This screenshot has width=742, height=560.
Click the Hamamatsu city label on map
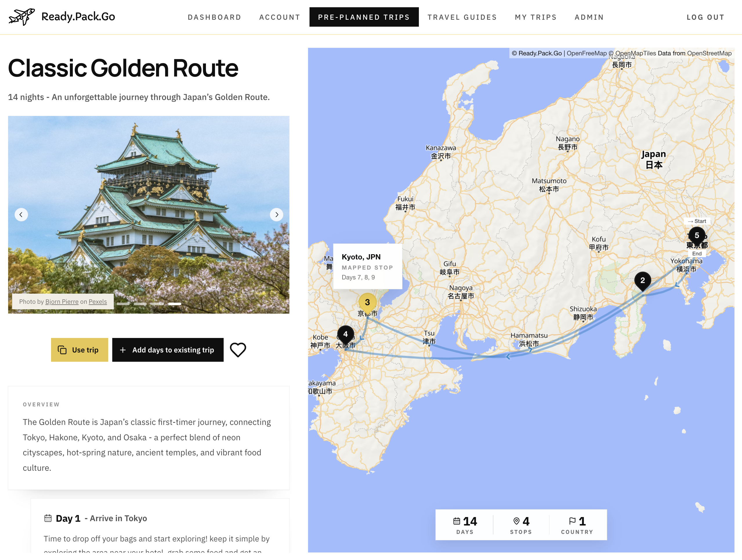[x=529, y=339]
